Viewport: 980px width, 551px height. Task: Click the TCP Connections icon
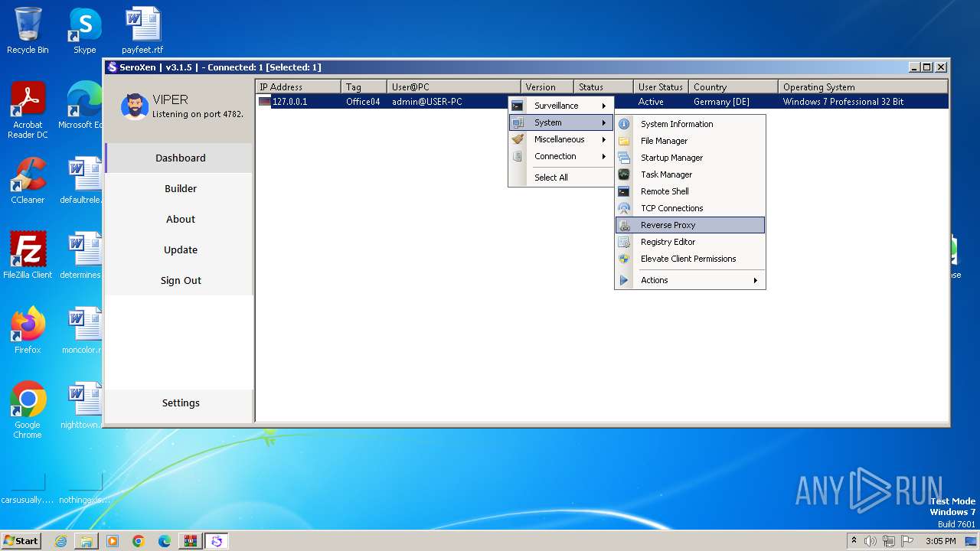(624, 208)
